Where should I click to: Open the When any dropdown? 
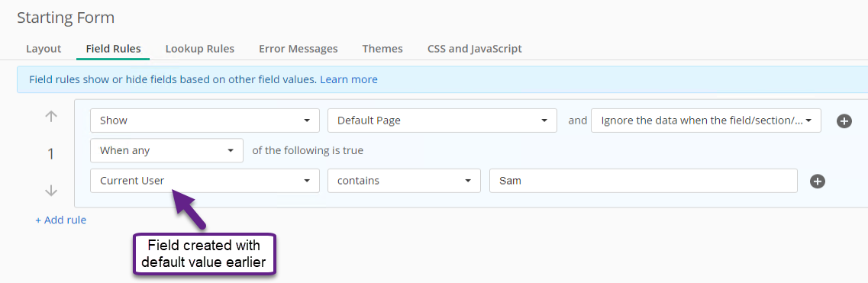pyautogui.click(x=166, y=150)
